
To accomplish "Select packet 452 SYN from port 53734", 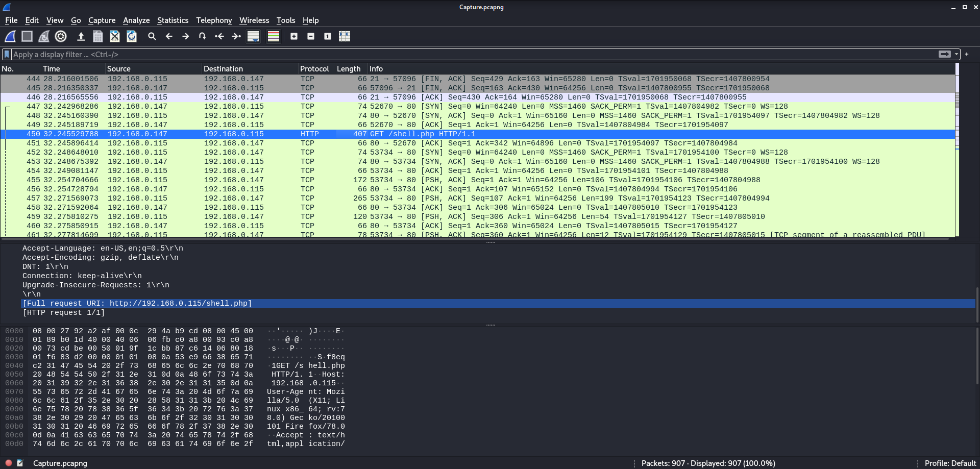I will (x=477, y=153).
